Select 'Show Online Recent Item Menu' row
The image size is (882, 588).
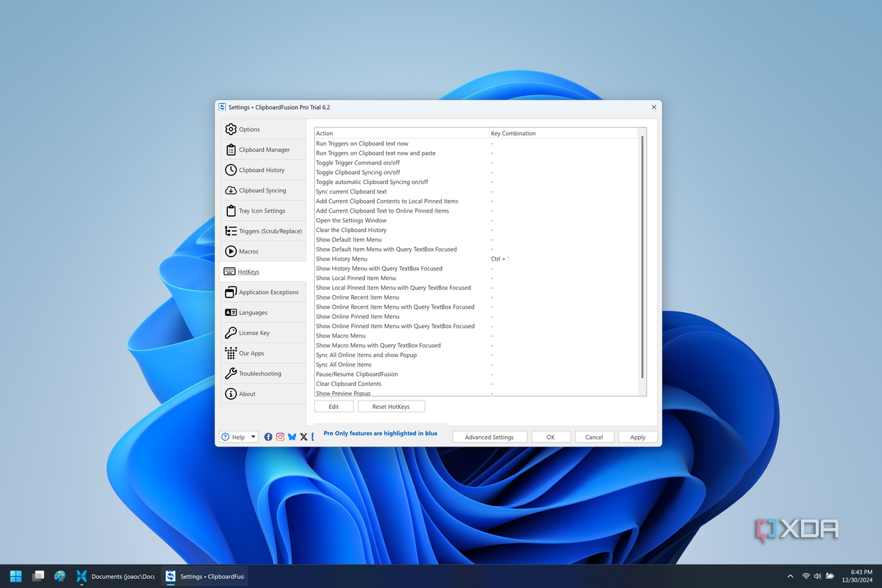[477, 297]
